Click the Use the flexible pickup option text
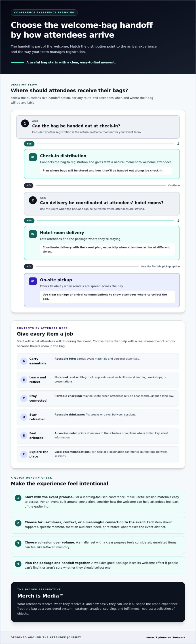Image resolution: width=196 pixels, height=644 pixels. click(160, 267)
